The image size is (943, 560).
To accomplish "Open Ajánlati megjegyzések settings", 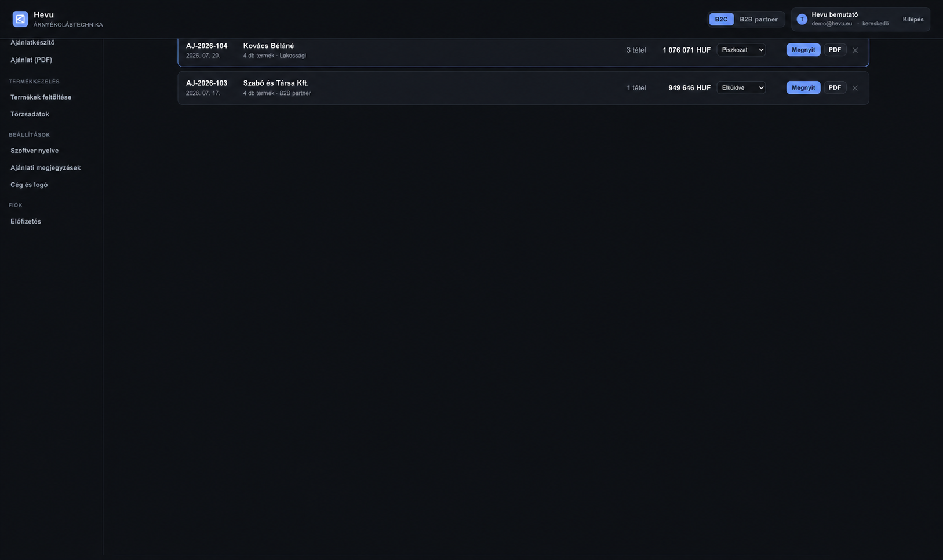I will click(x=45, y=167).
